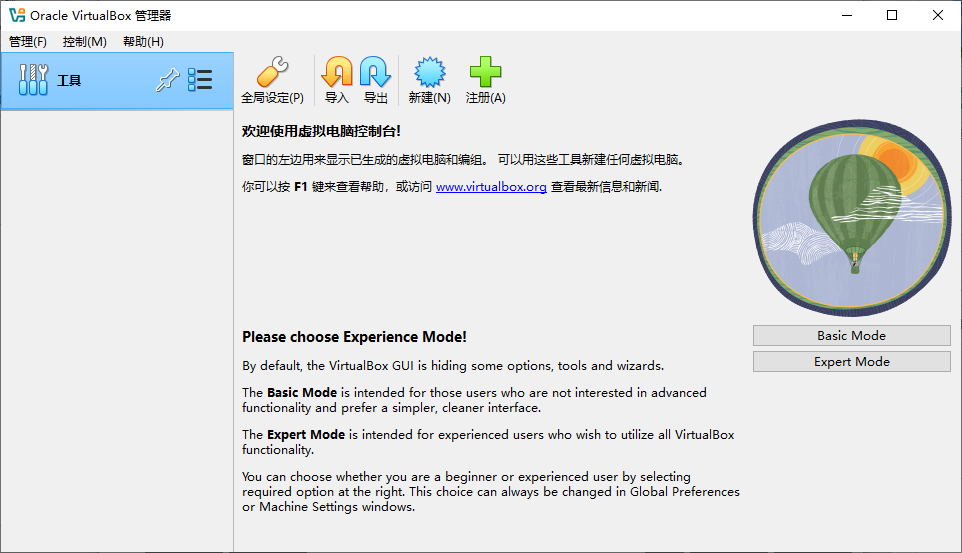Click the VirtualBox logo in title bar
The image size is (962, 553).
coord(16,15)
